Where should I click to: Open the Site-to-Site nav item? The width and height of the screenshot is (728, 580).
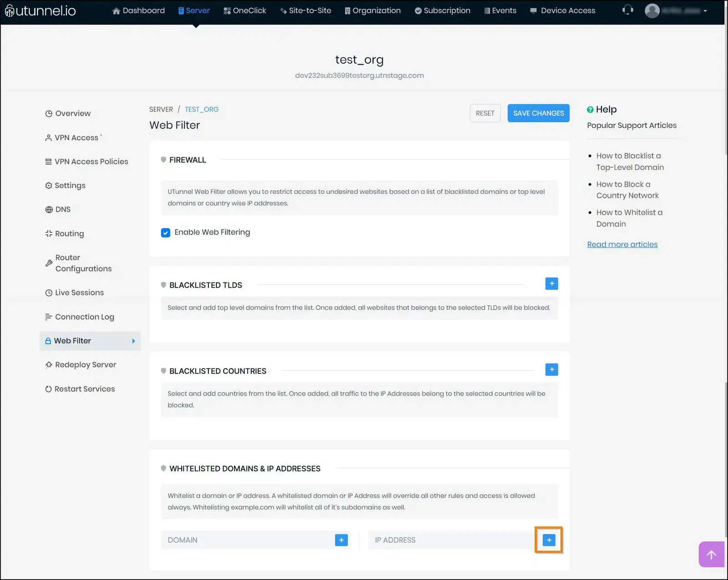pyautogui.click(x=305, y=10)
